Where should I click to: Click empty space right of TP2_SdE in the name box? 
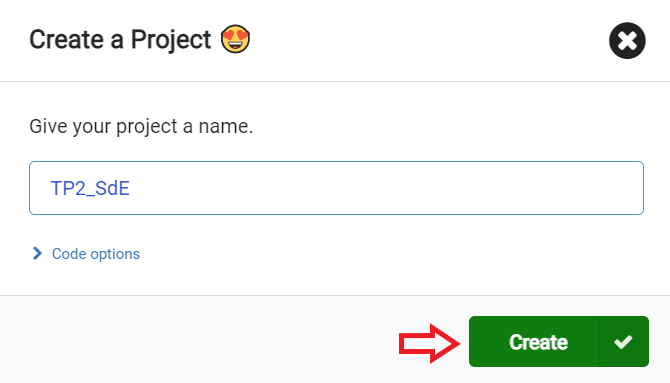pos(385,188)
